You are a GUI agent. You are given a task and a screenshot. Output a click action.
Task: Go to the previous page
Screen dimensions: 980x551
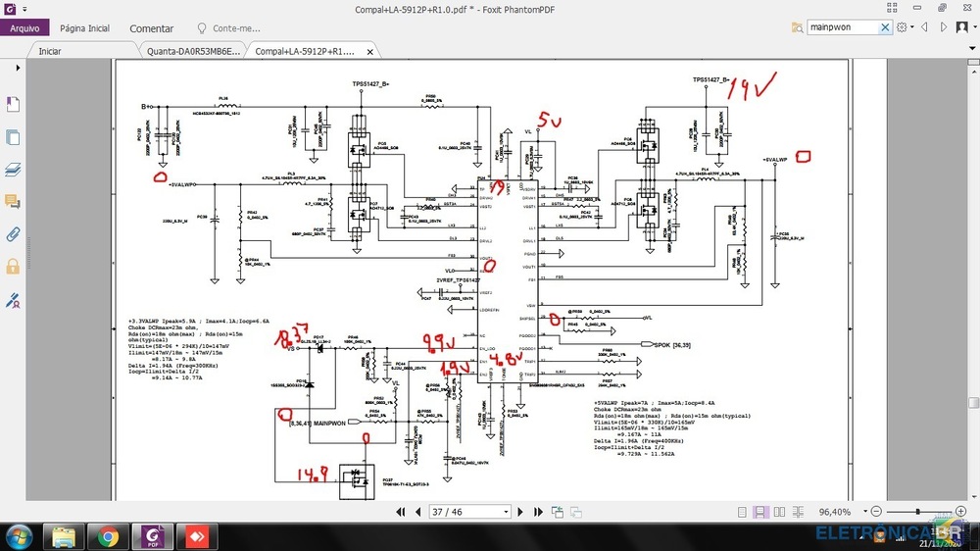[x=418, y=512]
